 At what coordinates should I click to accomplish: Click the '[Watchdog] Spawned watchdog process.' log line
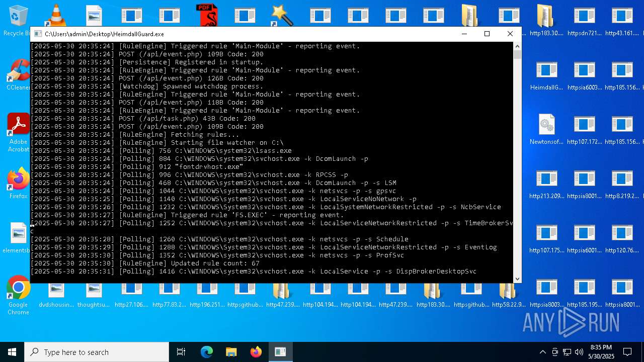pyautogui.click(x=147, y=86)
